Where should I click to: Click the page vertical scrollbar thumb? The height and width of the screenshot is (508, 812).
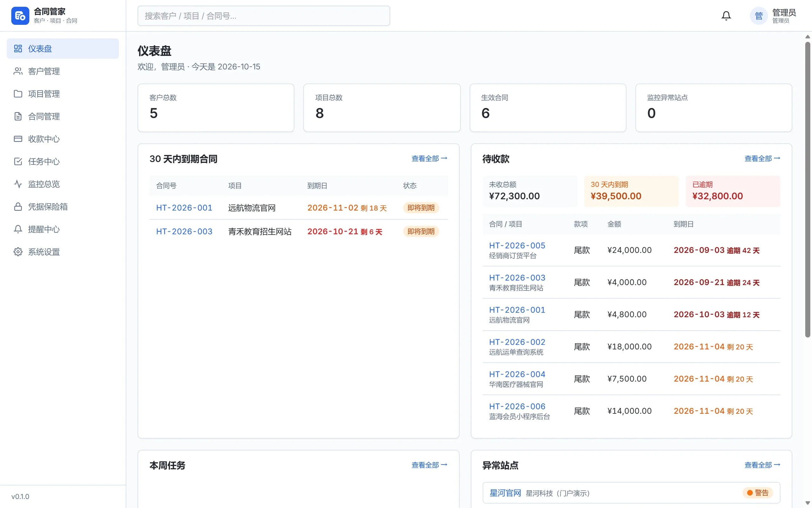[x=808, y=189]
